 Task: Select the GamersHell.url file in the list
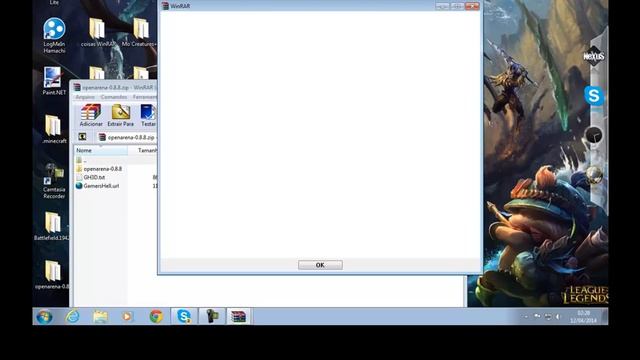(101, 186)
